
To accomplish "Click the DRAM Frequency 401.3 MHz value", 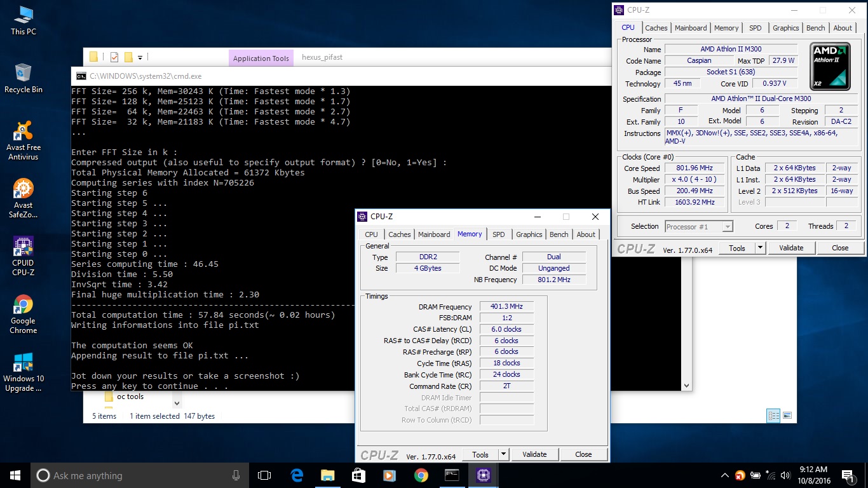I will pos(506,306).
